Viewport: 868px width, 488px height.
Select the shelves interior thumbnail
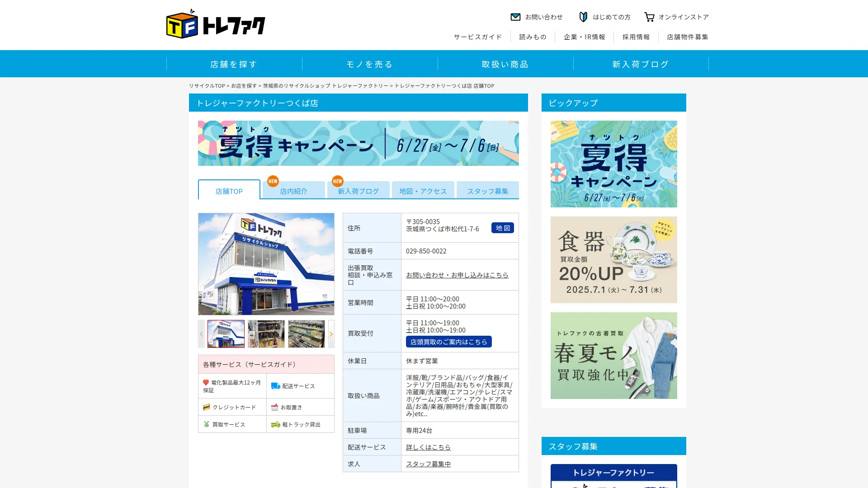tap(307, 334)
